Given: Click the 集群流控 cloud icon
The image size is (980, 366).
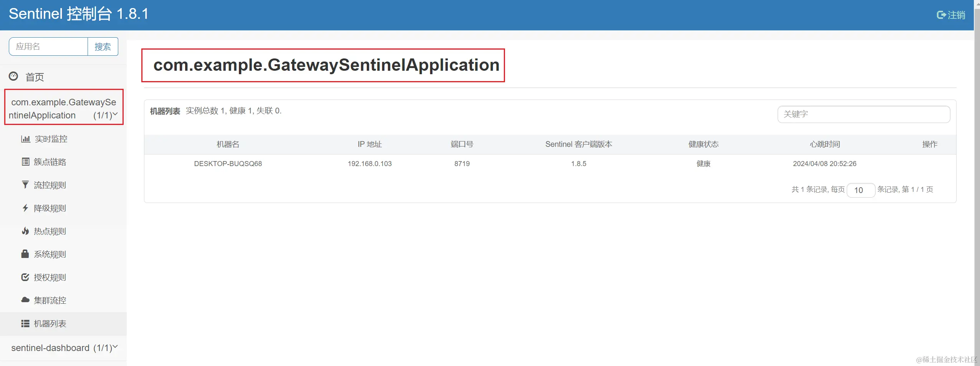Looking at the screenshot, I should click(x=25, y=300).
